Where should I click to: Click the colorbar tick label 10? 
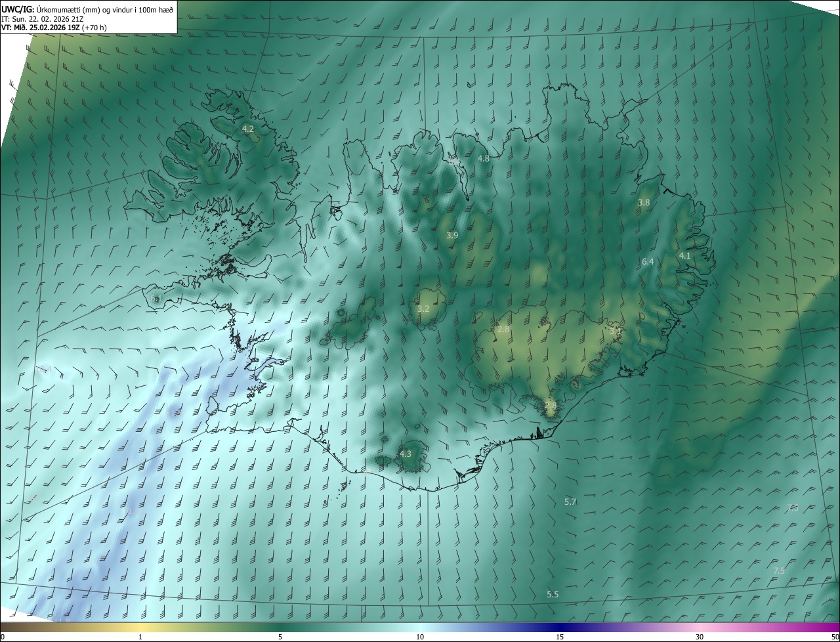pyautogui.click(x=420, y=637)
